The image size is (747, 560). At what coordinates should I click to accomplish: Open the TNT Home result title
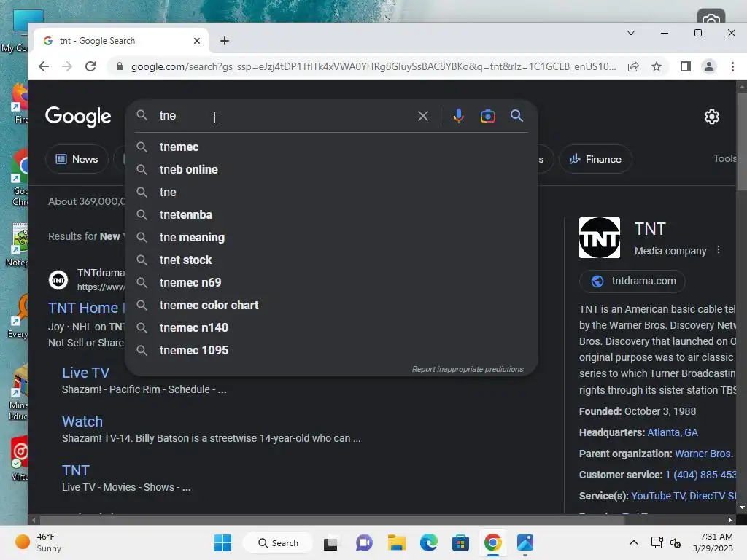(x=86, y=308)
